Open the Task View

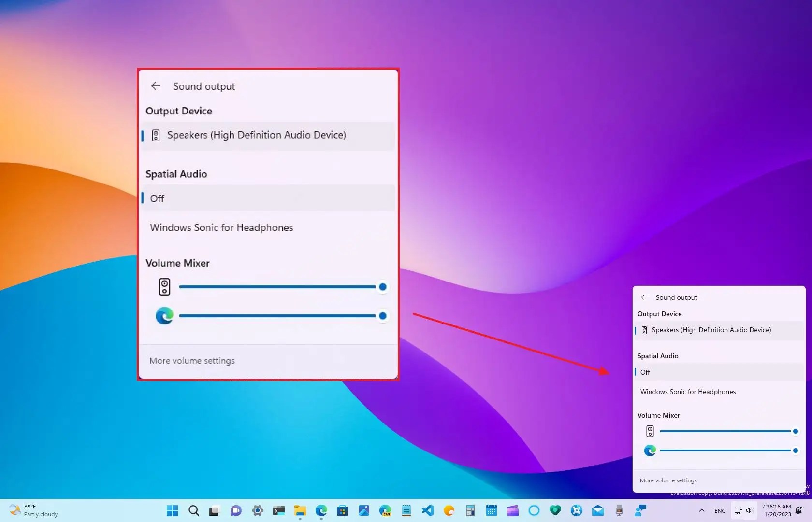pyautogui.click(x=214, y=510)
